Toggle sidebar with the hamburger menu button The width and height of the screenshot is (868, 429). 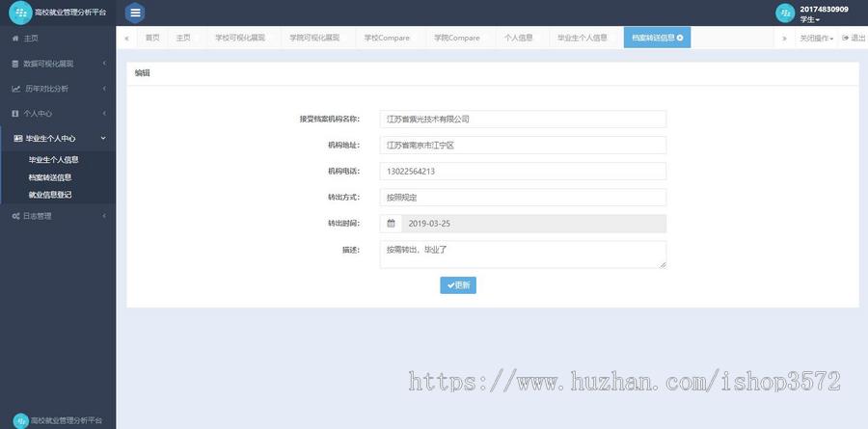click(135, 13)
